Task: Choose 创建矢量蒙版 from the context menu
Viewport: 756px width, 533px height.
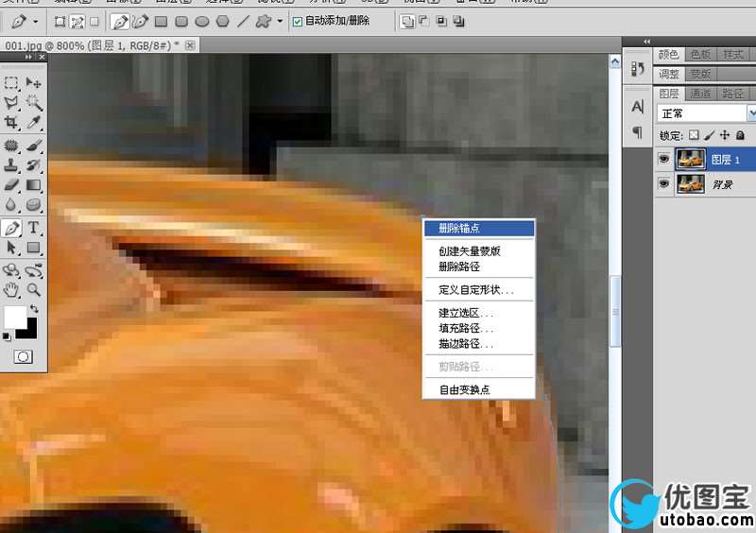Action: 479,251
